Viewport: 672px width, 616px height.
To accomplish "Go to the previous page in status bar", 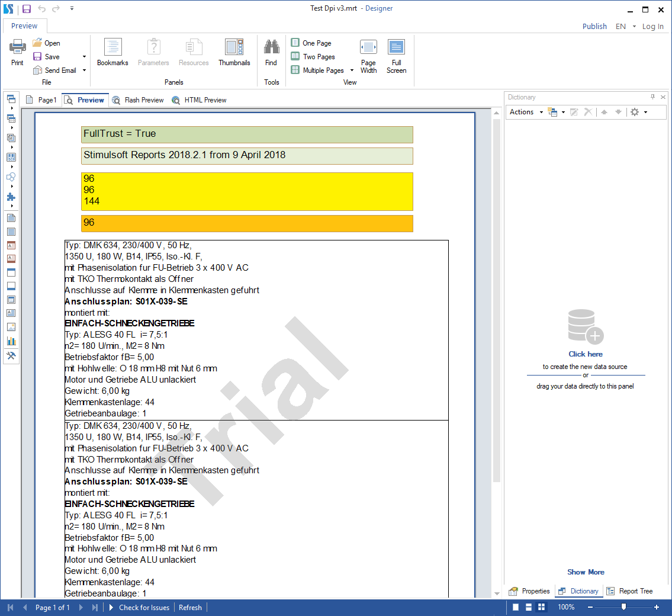I will (25, 608).
